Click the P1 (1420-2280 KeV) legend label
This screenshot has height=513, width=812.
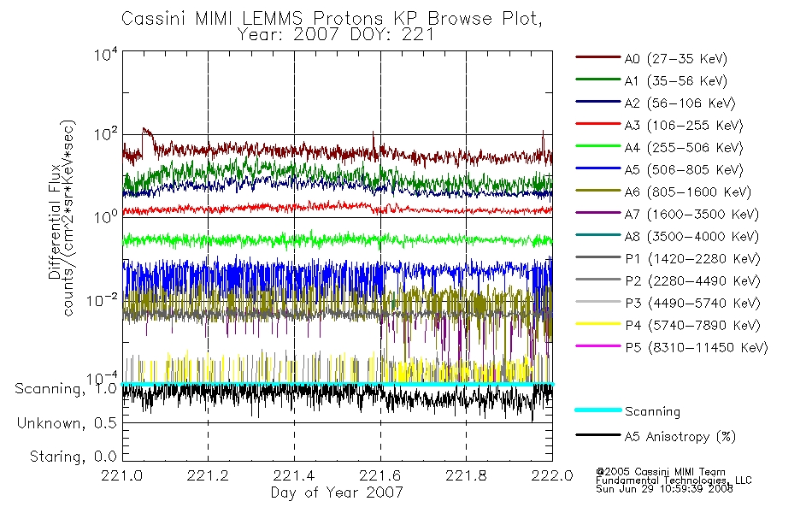click(692, 259)
